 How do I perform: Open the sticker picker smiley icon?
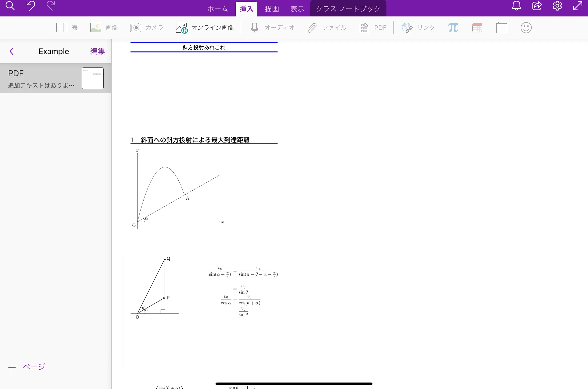point(526,27)
